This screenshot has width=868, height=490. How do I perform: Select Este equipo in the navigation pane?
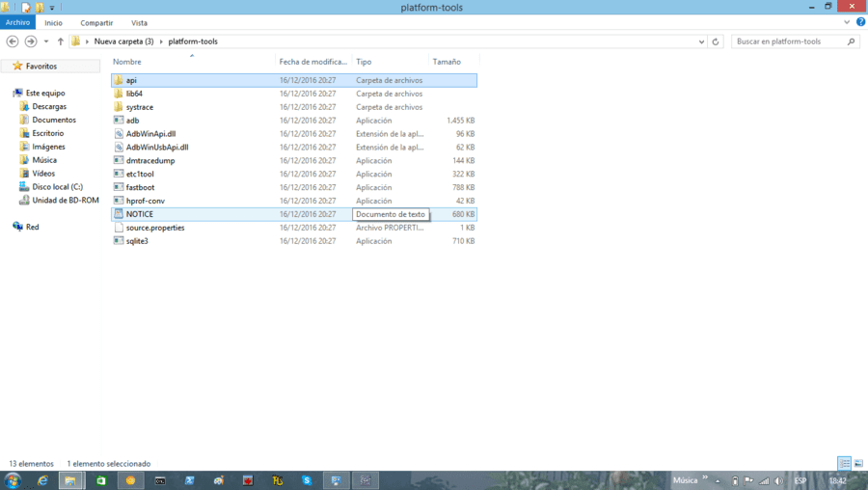pos(45,93)
